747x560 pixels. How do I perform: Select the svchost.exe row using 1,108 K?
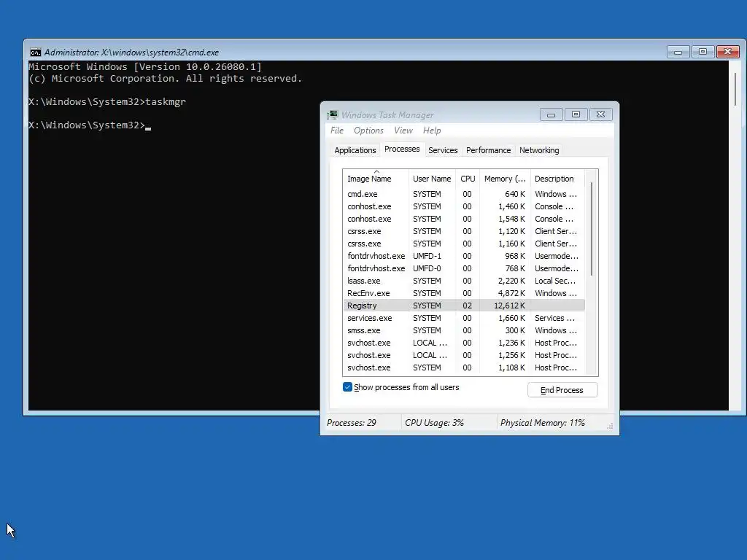pos(464,367)
